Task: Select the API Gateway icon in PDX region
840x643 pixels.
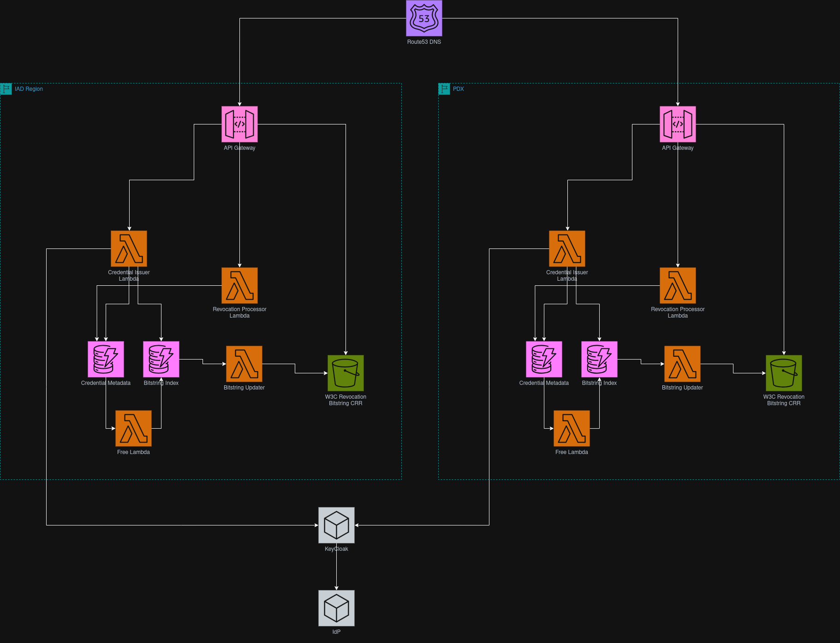Action: click(678, 124)
